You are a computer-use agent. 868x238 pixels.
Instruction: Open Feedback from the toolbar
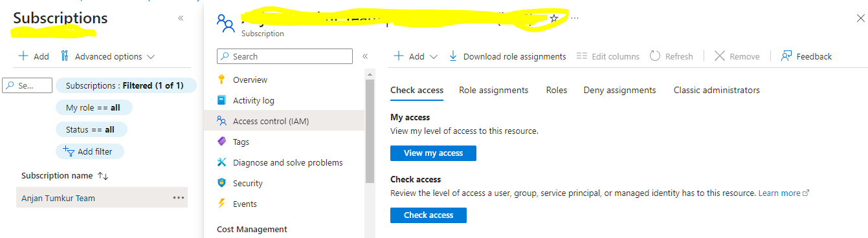point(807,56)
